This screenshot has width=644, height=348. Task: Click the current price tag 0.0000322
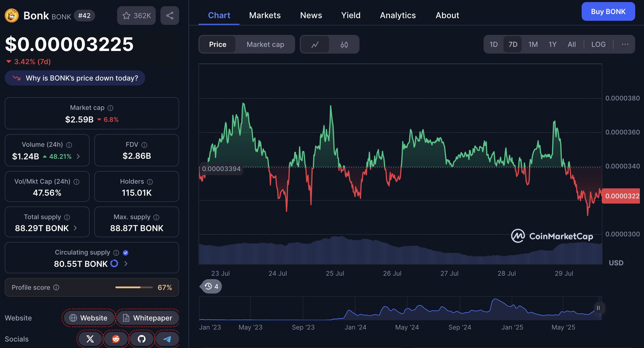click(x=621, y=196)
